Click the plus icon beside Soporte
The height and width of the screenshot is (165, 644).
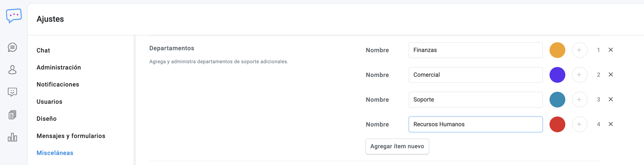pyautogui.click(x=579, y=99)
